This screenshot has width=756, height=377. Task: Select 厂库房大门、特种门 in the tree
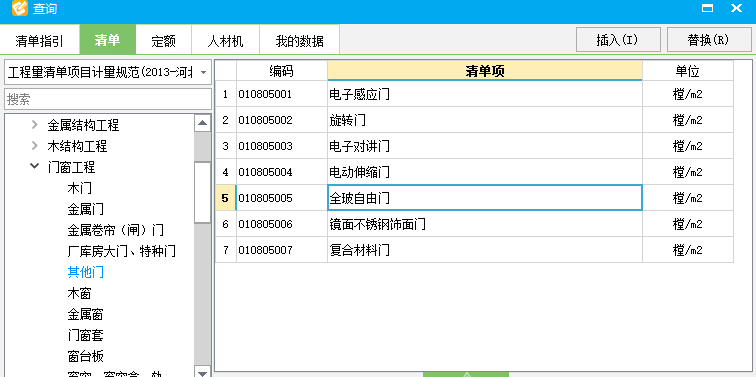(x=122, y=251)
